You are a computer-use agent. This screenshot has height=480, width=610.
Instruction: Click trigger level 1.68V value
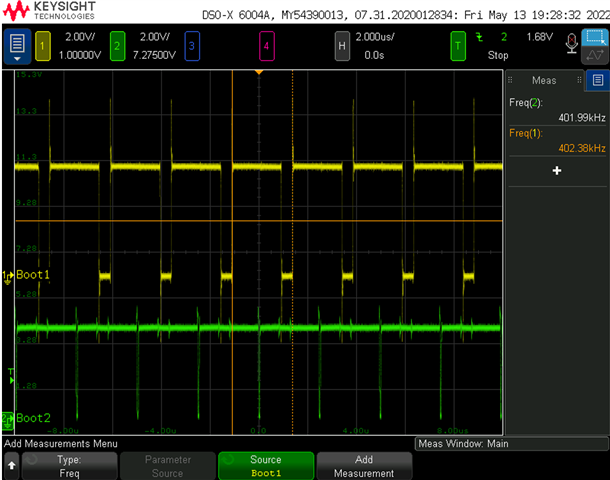pos(540,37)
